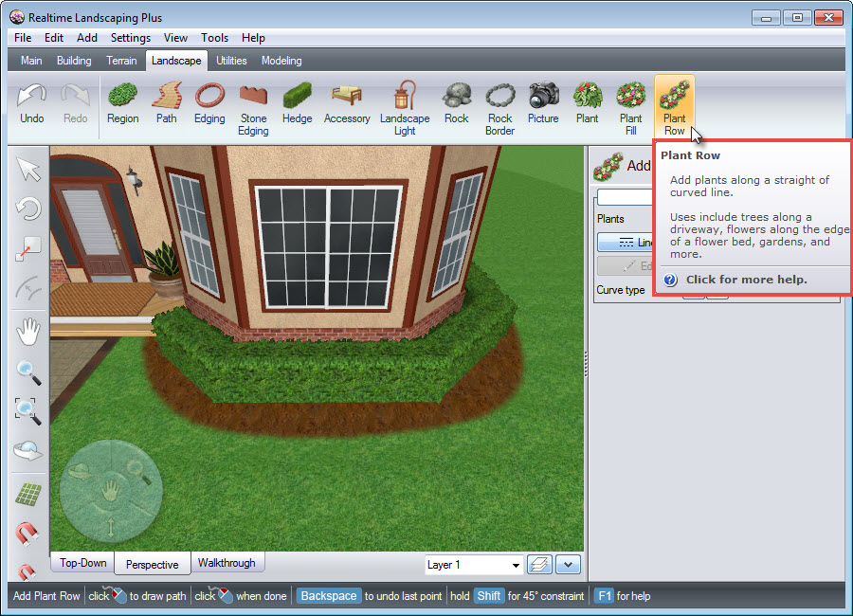Click 'Click for more help' link

[747, 280]
